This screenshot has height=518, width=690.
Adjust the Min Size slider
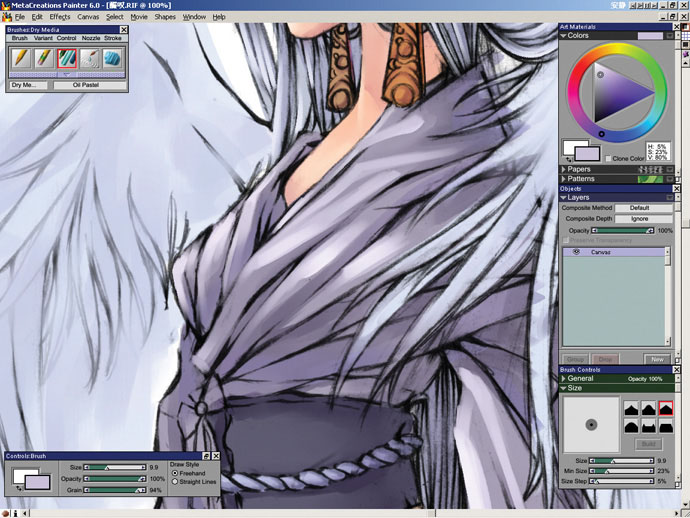tap(622, 471)
